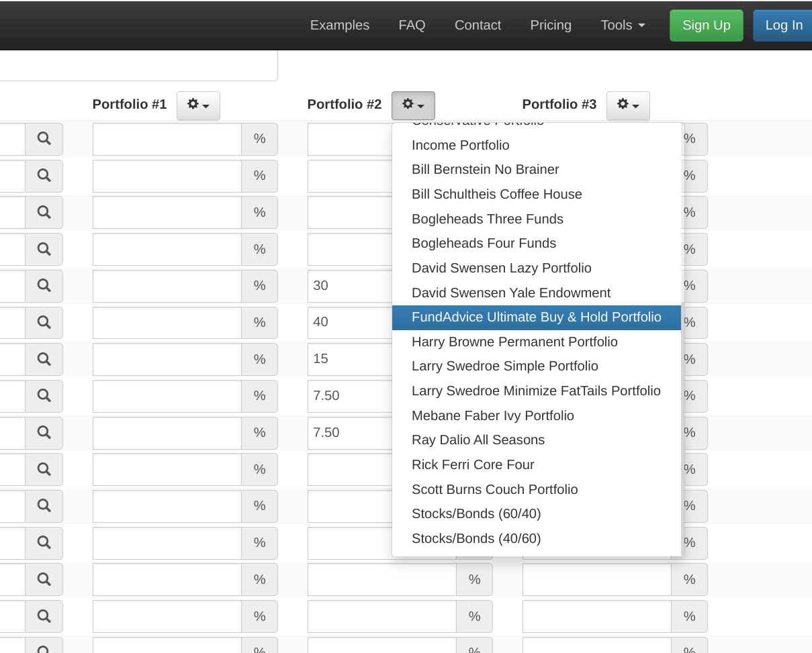
Task: Close the Portfolio #2 gear dropdown
Action: [x=413, y=105]
